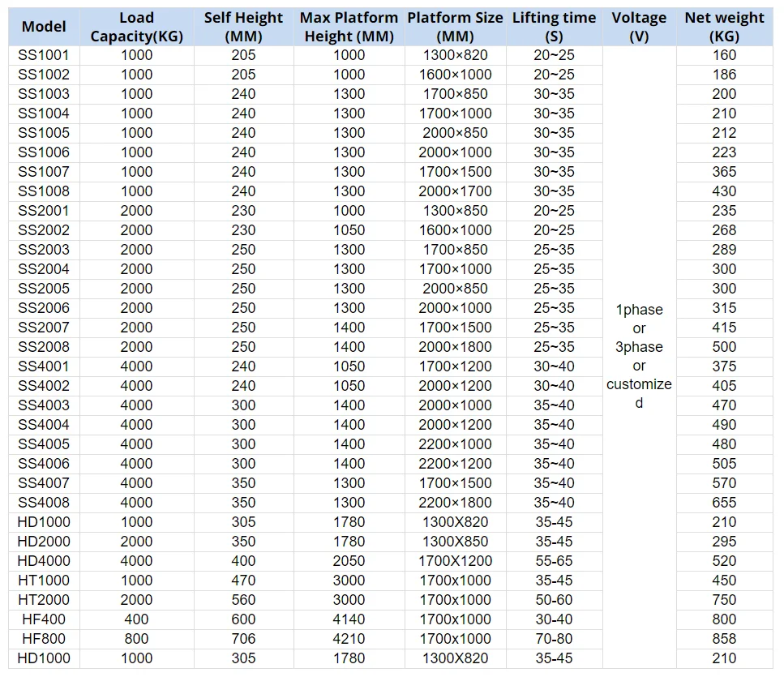The height and width of the screenshot is (677, 784).
Task: Select the HD4000 model cell
Action: click(44, 562)
